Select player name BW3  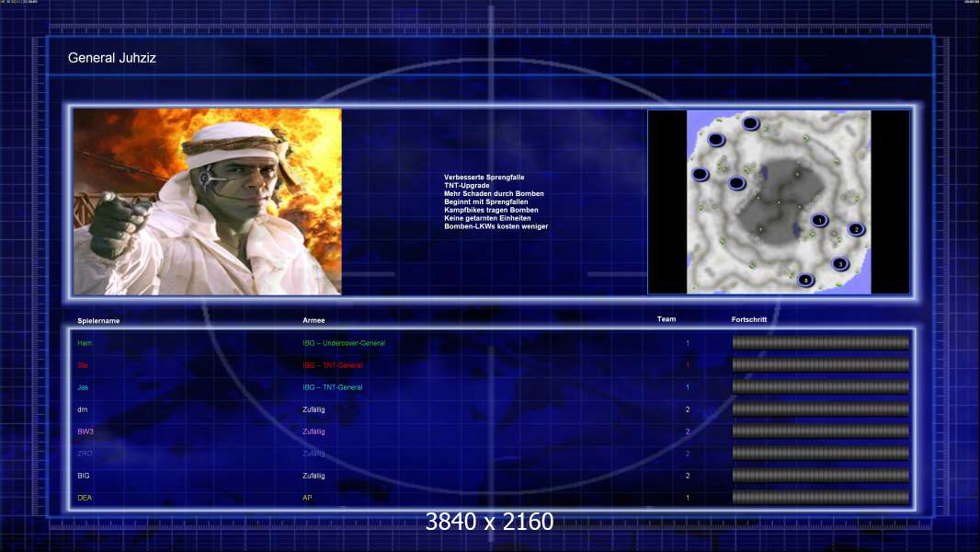pos(85,431)
